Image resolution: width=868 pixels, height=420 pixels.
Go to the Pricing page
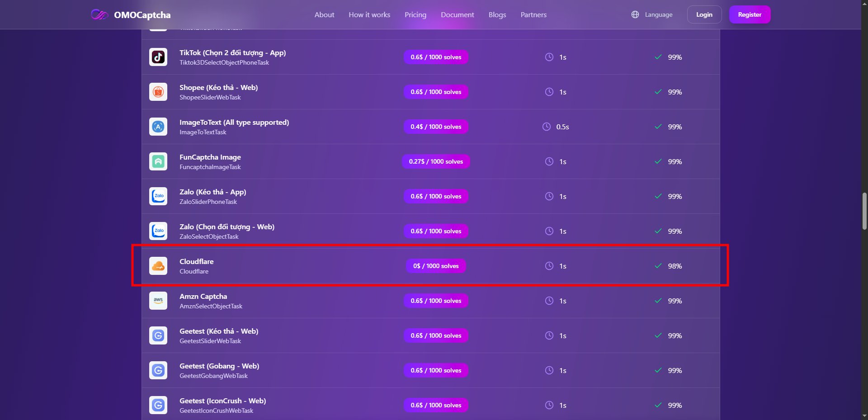coord(415,14)
